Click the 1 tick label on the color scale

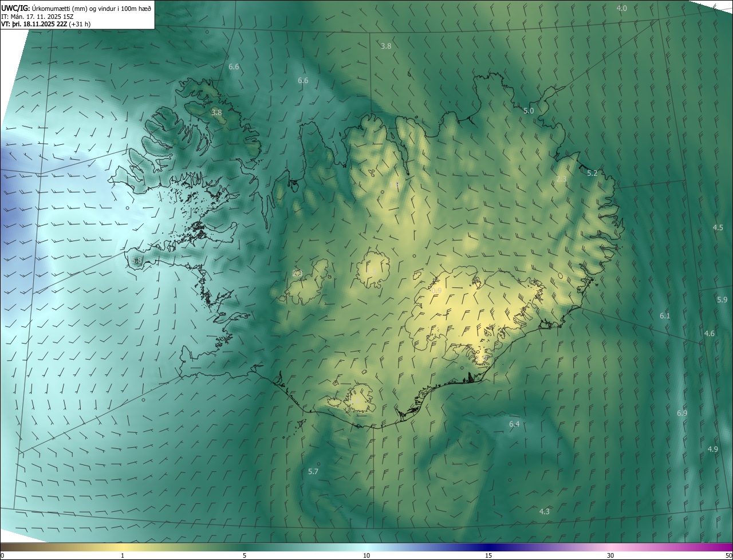point(123,555)
